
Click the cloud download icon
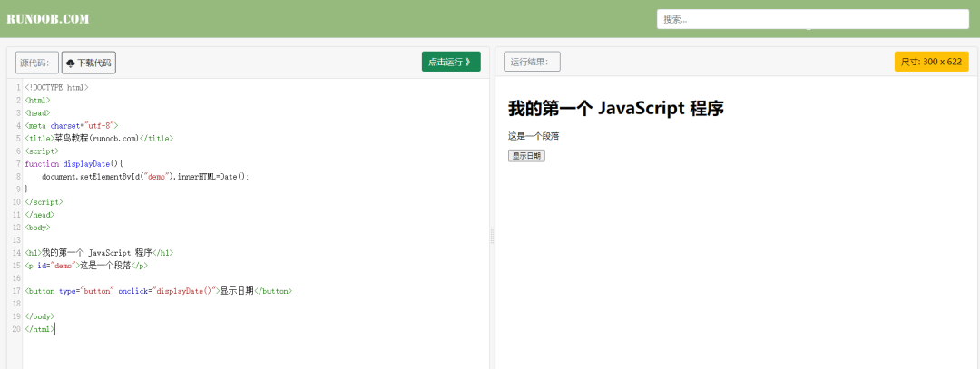[x=70, y=63]
